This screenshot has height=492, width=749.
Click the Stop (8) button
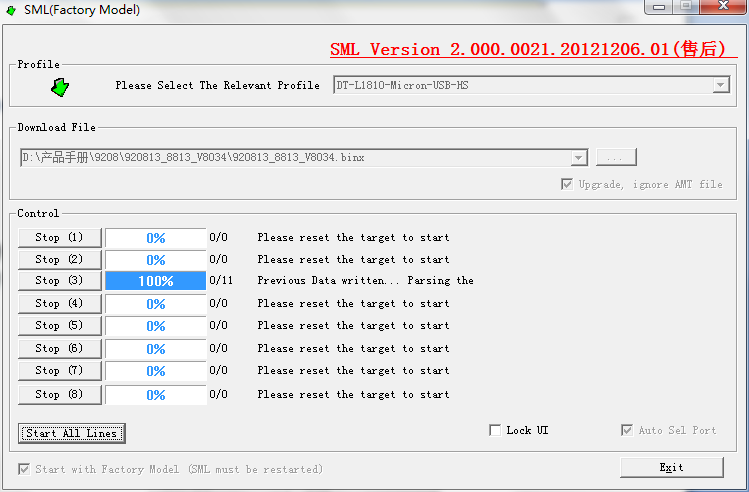coord(60,394)
